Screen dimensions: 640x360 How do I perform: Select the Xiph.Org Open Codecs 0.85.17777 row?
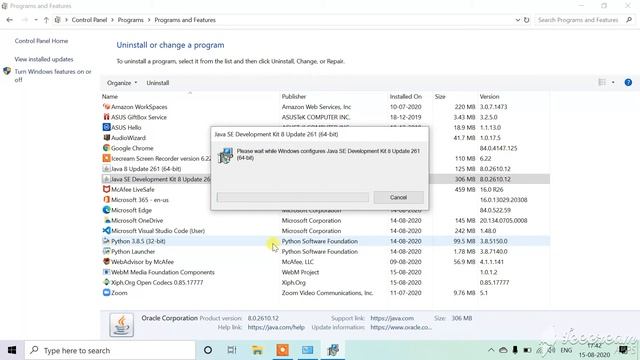(x=325, y=282)
